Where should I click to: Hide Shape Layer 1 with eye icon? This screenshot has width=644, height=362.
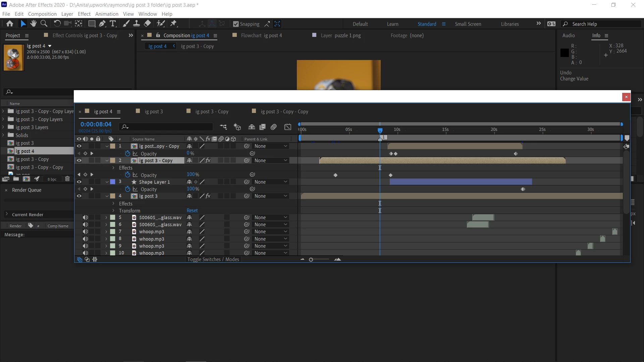tap(79, 182)
